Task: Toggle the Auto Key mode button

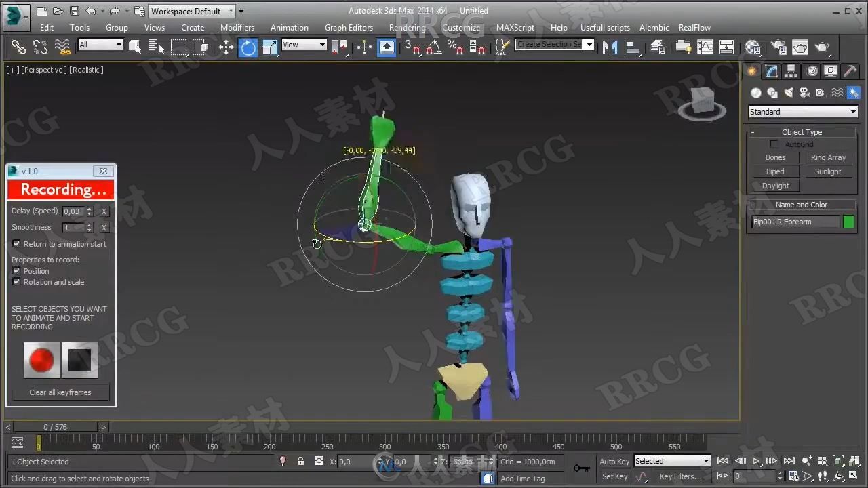Action: pyautogui.click(x=614, y=461)
